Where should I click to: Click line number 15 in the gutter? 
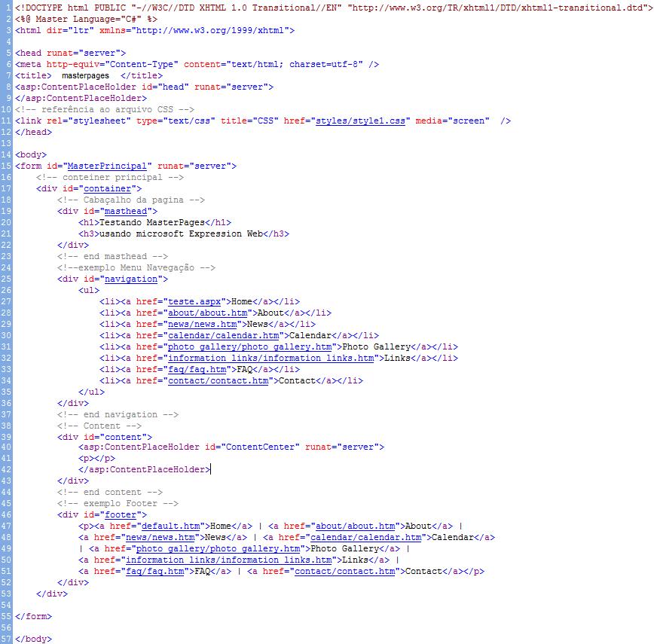click(7, 166)
